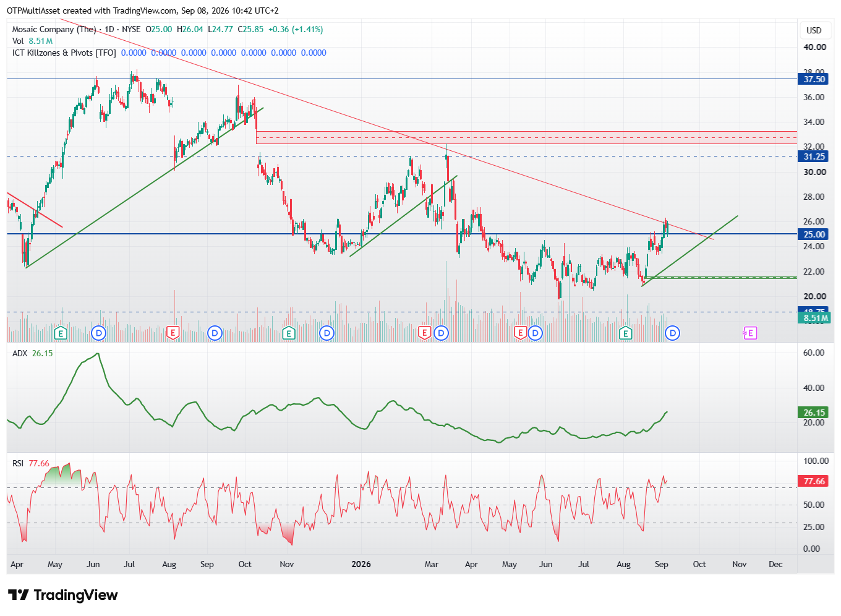The height and width of the screenshot is (616, 841).
Task: Select the red shaded supply zone rectangle
Action: coord(526,137)
